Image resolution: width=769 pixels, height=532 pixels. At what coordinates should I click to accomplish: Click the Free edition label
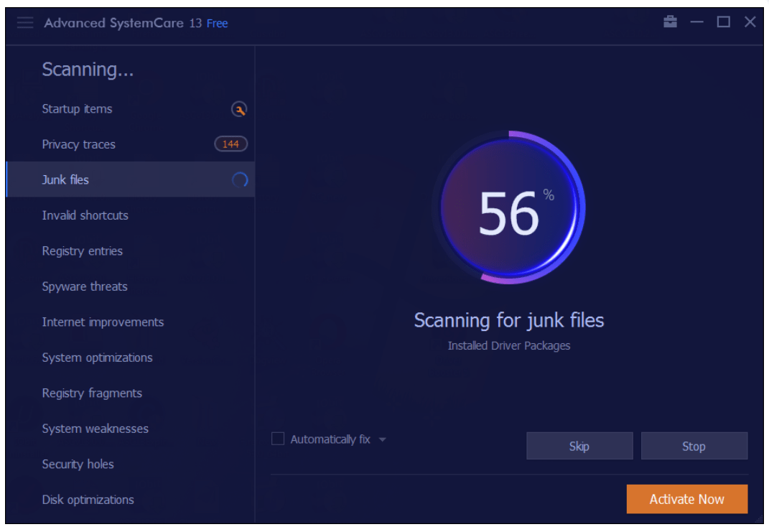[x=217, y=23]
